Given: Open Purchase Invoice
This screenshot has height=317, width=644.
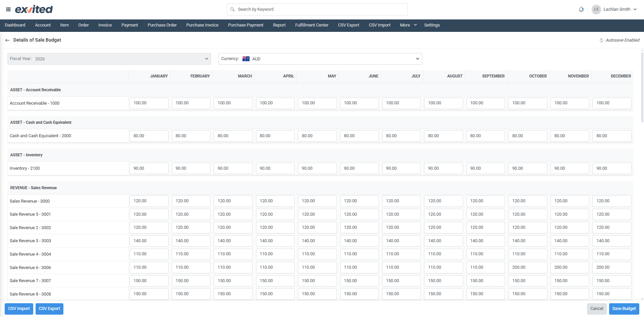Looking at the screenshot, I should coord(202,25).
